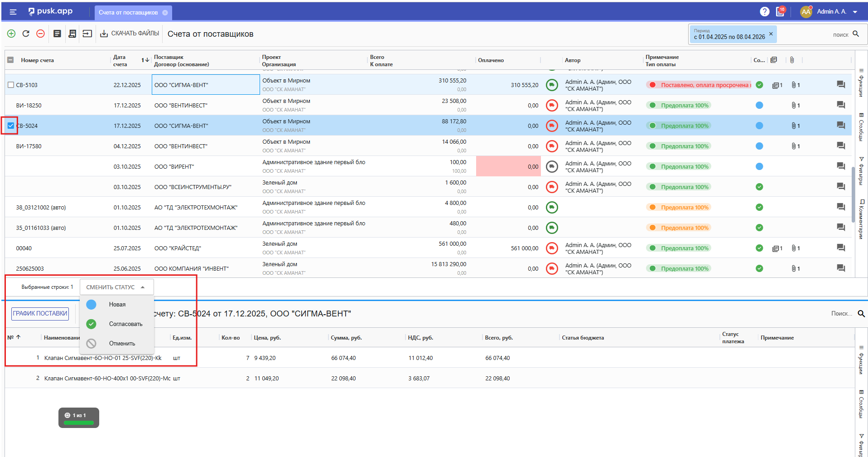Collapse the СМЕНИТЬ СТАТУС dropdown
Viewport: 868px width, 457px height.
pyautogui.click(x=116, y=287)
